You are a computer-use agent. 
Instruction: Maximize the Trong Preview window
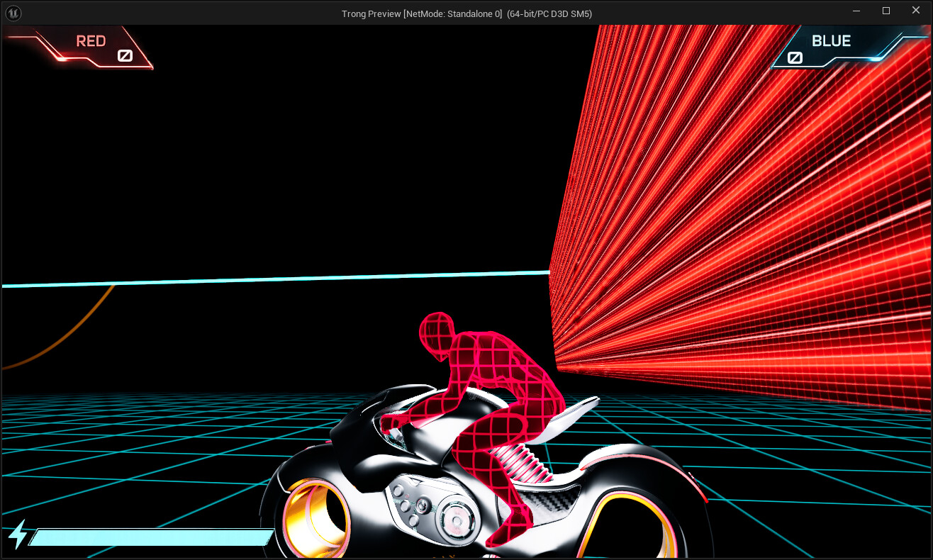[886, 11]
